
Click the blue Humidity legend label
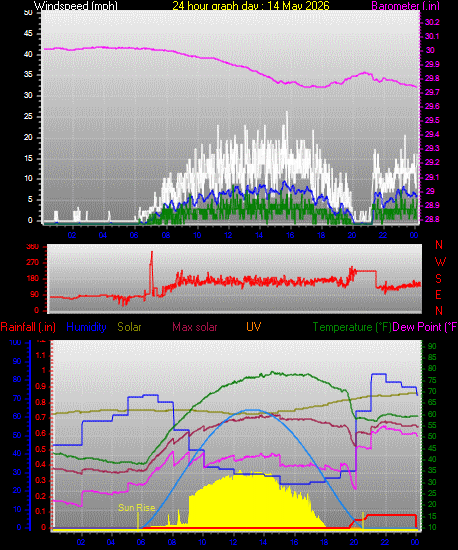click(86, 327)
